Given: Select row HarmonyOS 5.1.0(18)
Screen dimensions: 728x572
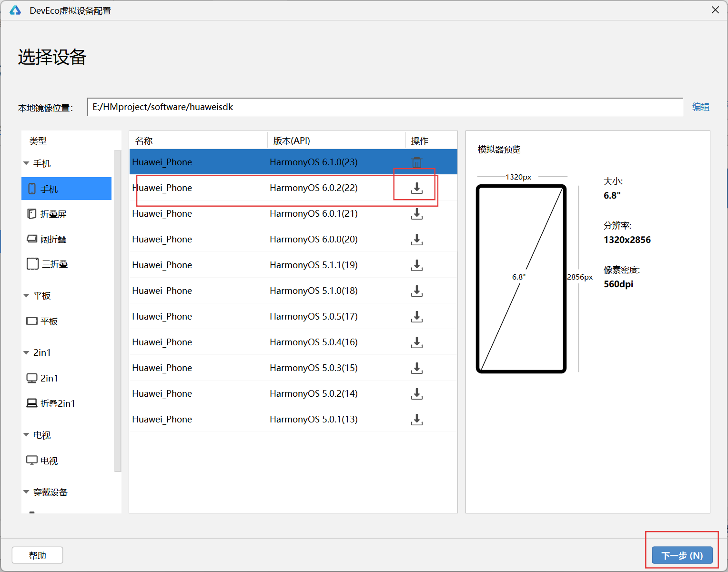Looking at the screenshot, I should [293, 291].
